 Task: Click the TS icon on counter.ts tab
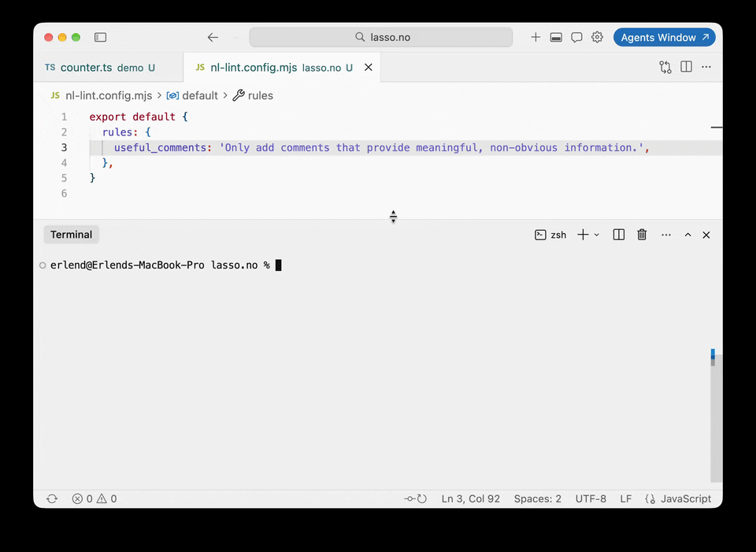(x=50, y=68)
